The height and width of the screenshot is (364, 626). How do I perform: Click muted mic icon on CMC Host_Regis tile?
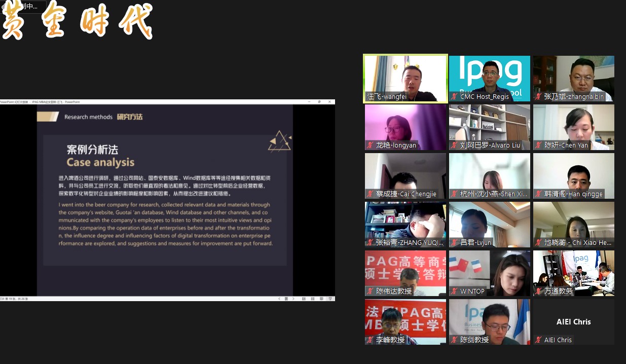point(454,97)
